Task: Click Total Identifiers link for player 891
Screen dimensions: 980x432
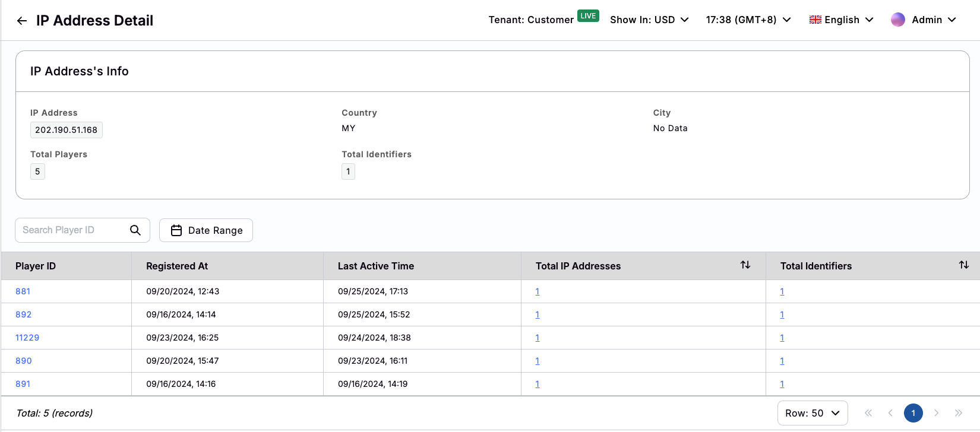Action: pos(782,384)
